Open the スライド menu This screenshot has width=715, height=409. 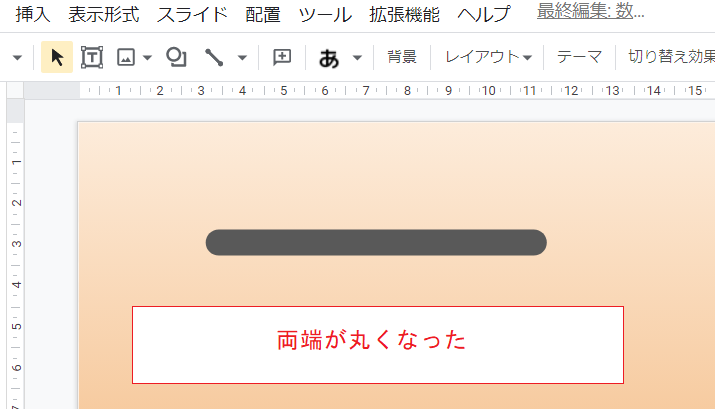click(x=192, y=15)
